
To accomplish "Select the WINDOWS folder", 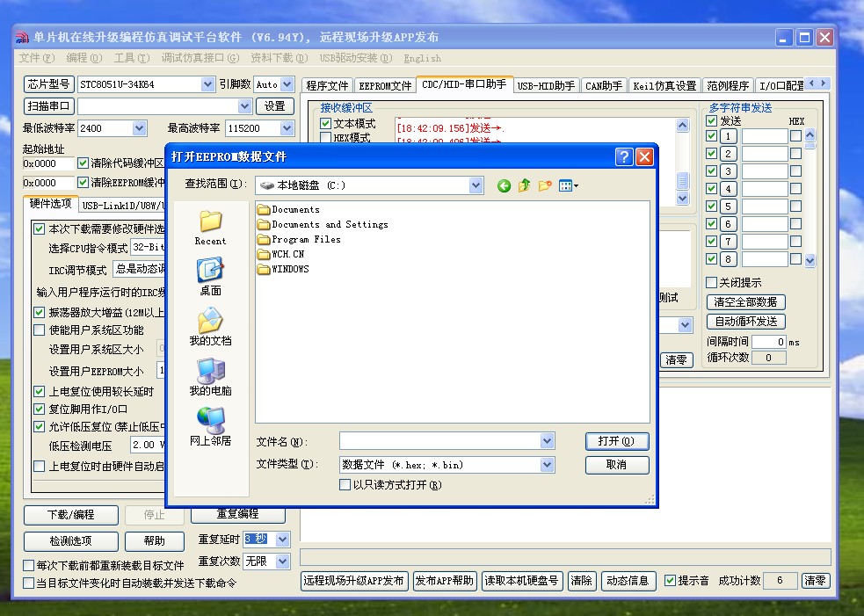I will (x=283, y=269).
